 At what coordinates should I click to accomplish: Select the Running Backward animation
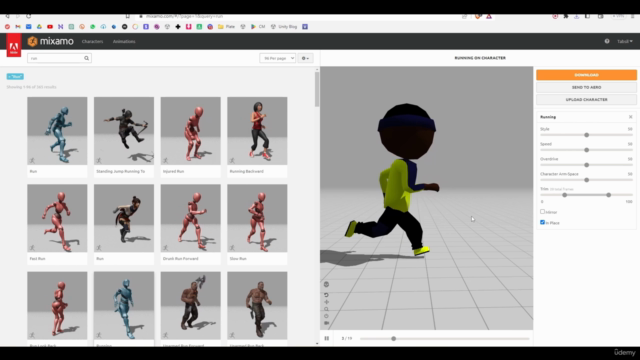[x=257, y=137]
